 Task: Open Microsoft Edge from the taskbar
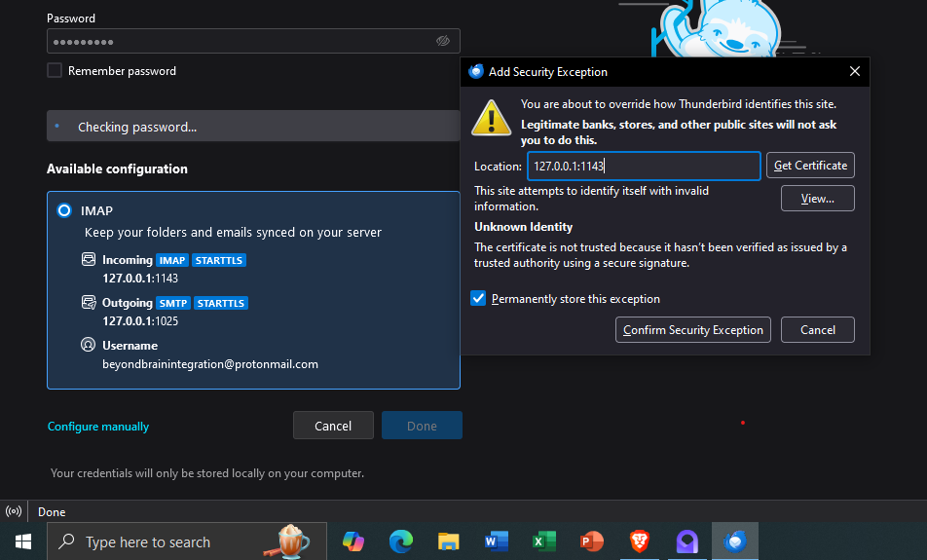click(401, 541)
